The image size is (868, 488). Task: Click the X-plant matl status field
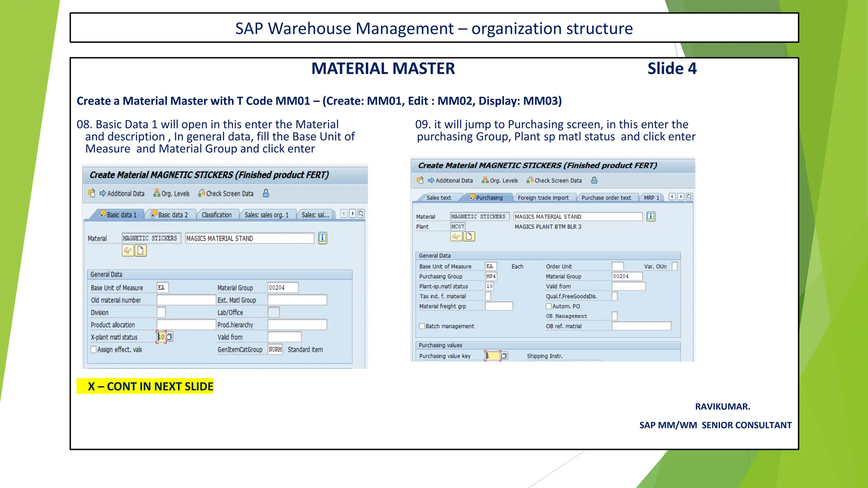[161, 337]
